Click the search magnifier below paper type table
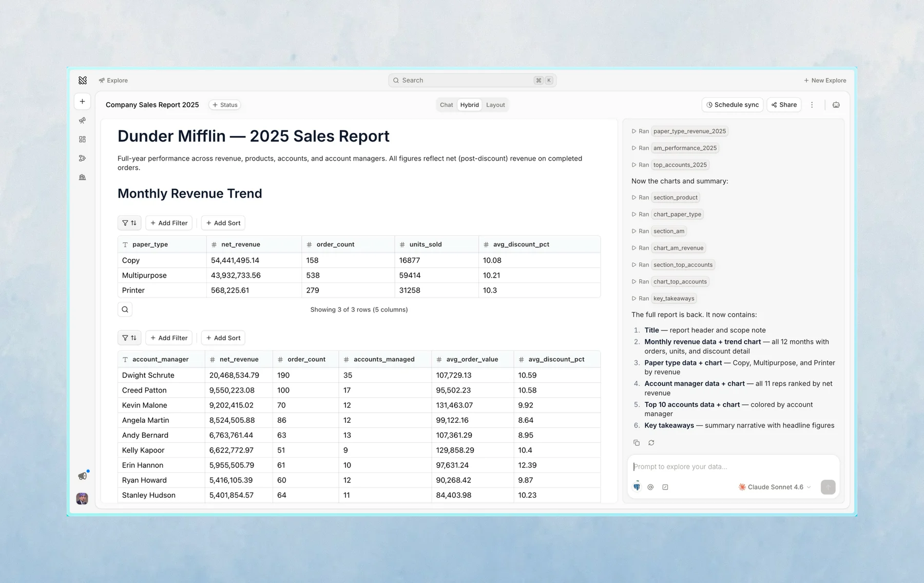 click(x=125, y=309)
